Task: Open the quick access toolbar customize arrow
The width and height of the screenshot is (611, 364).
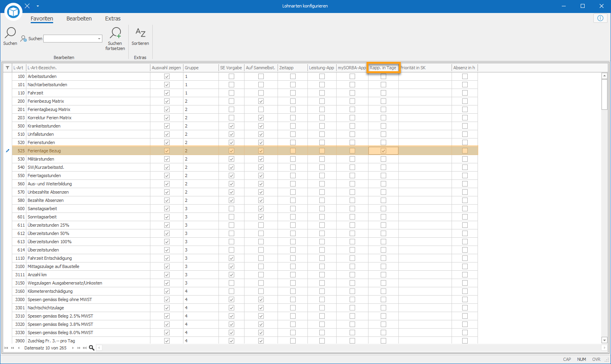Action: (x=38, y=6)
